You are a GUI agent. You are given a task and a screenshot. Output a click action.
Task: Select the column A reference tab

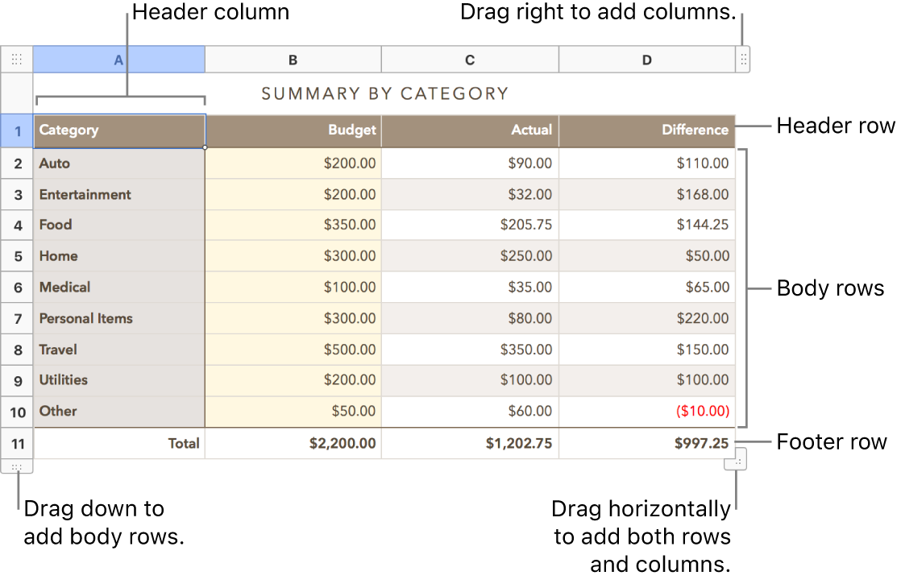118,59
